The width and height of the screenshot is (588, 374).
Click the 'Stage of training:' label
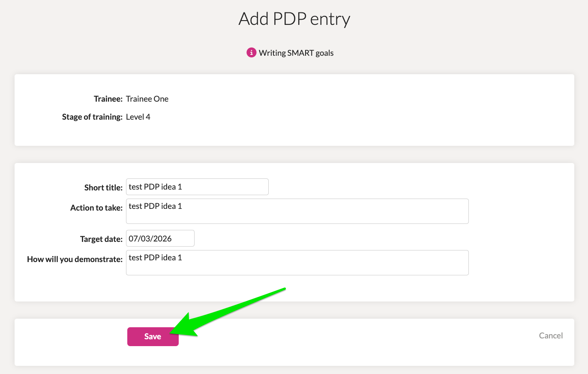92,117
